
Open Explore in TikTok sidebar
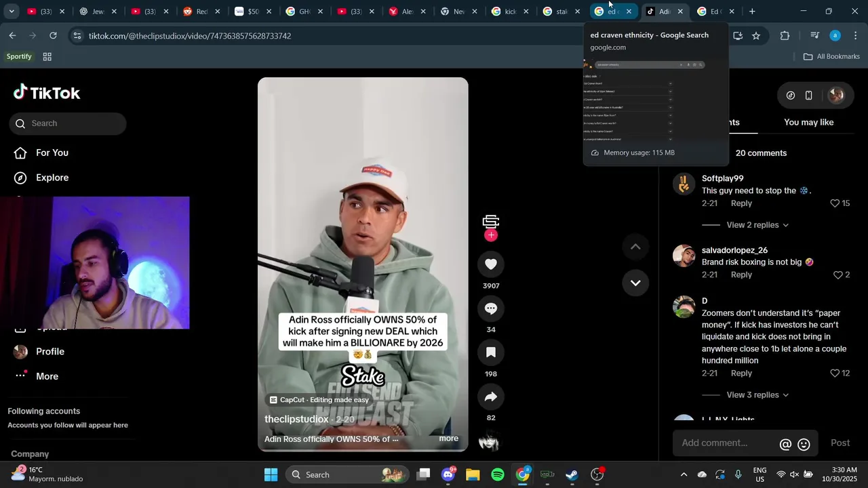[x=42, y=178]
